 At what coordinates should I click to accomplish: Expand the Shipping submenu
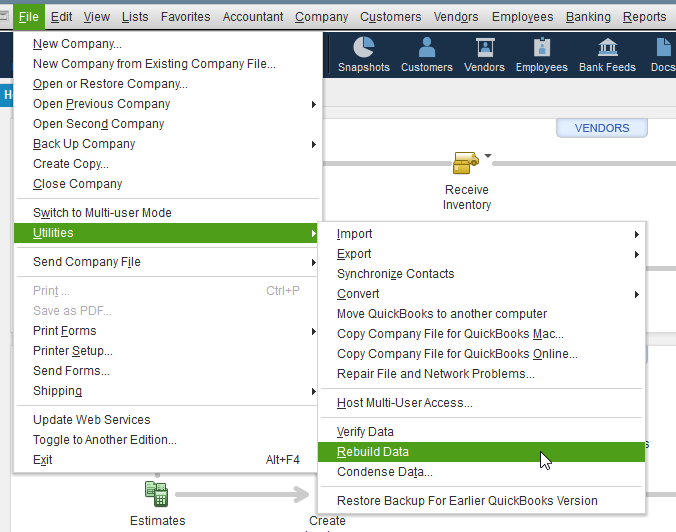[x=314, y=391]
